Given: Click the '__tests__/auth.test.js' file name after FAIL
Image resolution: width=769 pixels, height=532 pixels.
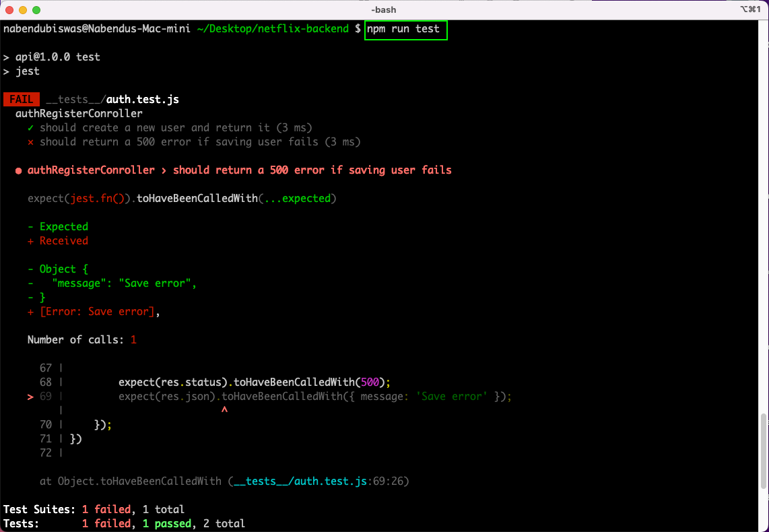Looking at the screenshot, I should [112, 100].
